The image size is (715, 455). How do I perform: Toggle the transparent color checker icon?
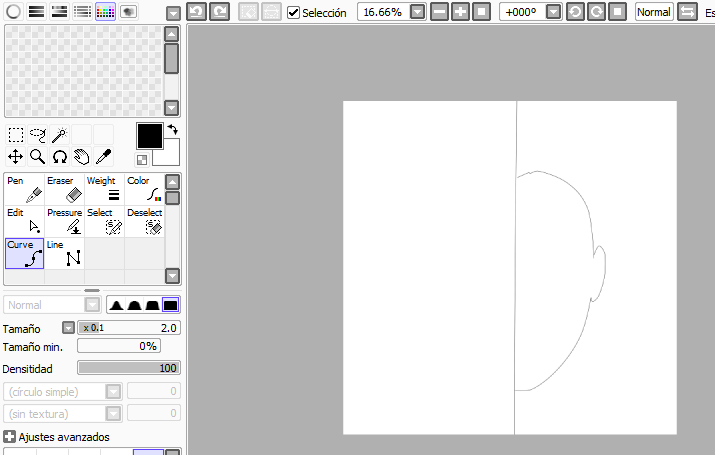click(142, 160)
